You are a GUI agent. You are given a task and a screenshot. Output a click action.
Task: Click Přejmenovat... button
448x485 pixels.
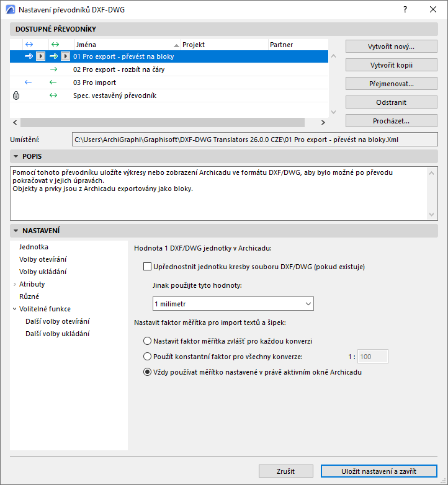pos(391,84)
